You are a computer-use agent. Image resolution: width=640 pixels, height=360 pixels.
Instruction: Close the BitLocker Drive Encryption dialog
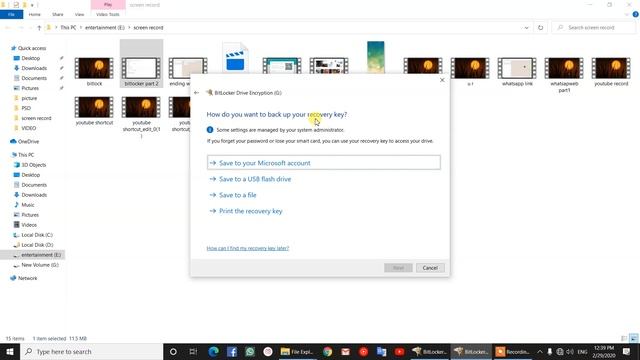click(x=442, y=80)
